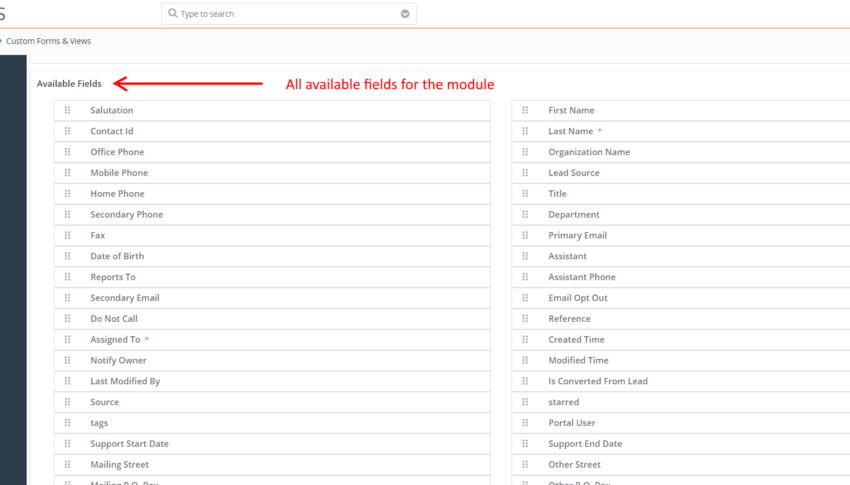
Task: Click the search magnifier icon
Action: tap(172, 13)
